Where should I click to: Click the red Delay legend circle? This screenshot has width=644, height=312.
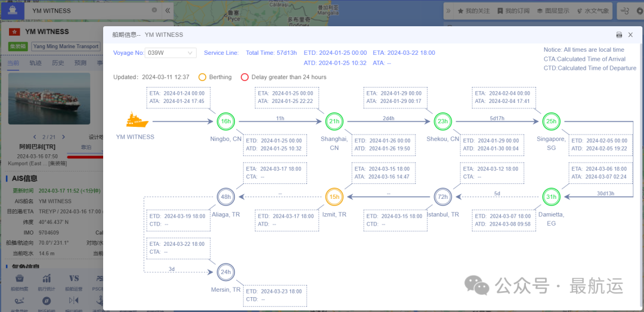click(245, 77)
